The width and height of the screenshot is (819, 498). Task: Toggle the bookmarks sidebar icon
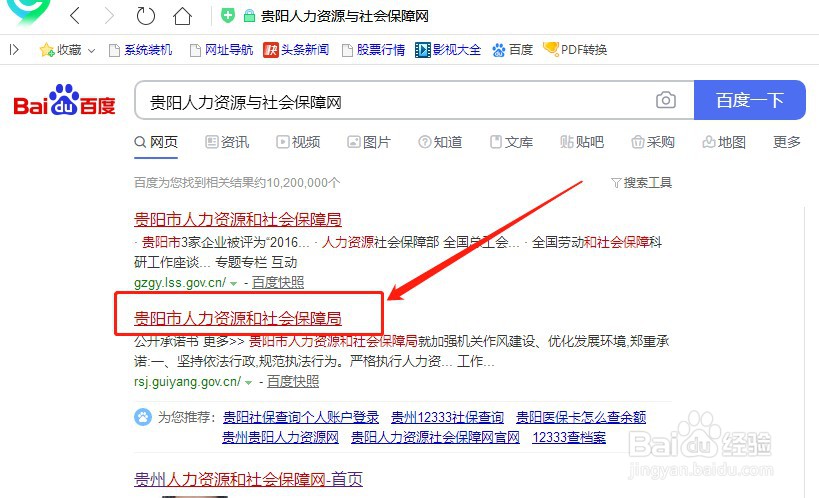click(x=14, y=50)
